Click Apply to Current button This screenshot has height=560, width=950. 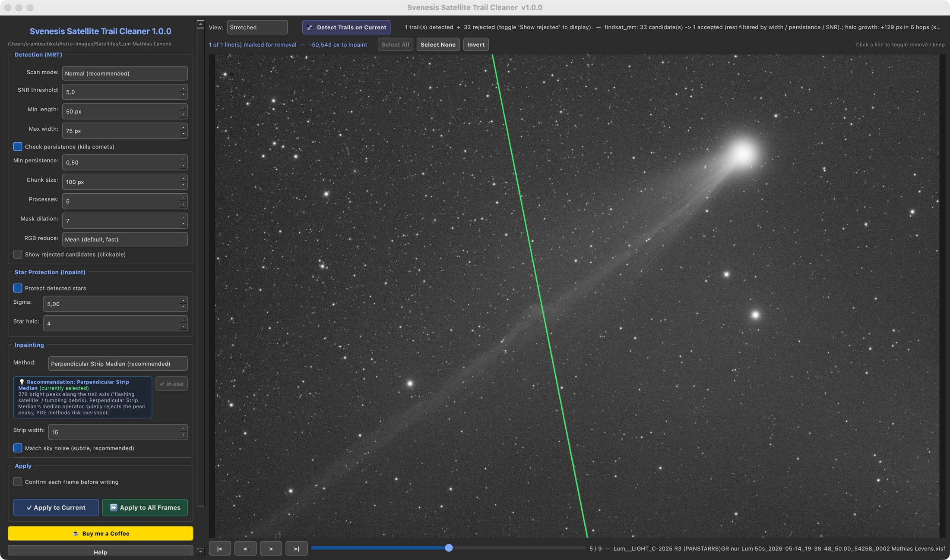(x=56, y=507)
